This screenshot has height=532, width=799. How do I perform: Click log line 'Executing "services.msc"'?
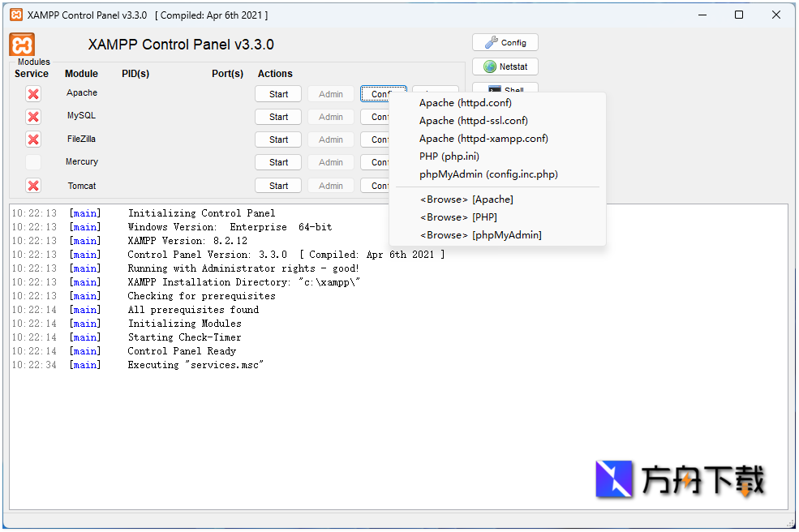pos(195,365)
